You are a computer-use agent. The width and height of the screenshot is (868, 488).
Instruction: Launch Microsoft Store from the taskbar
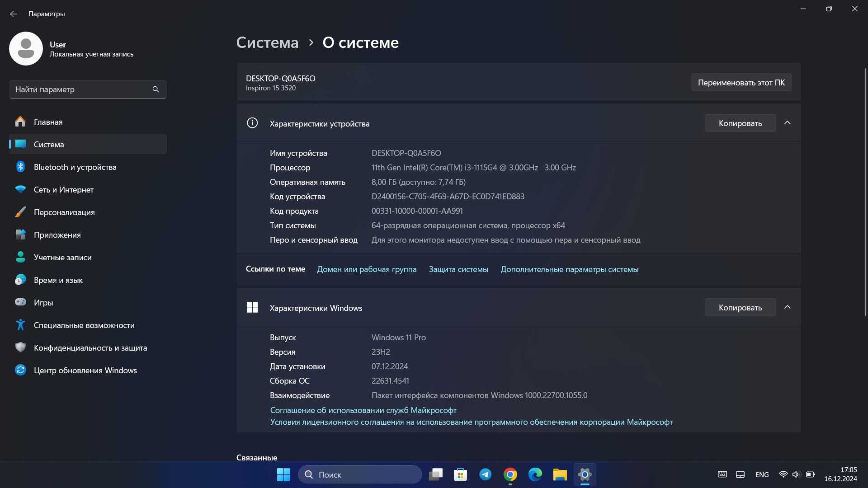[460, 474]
